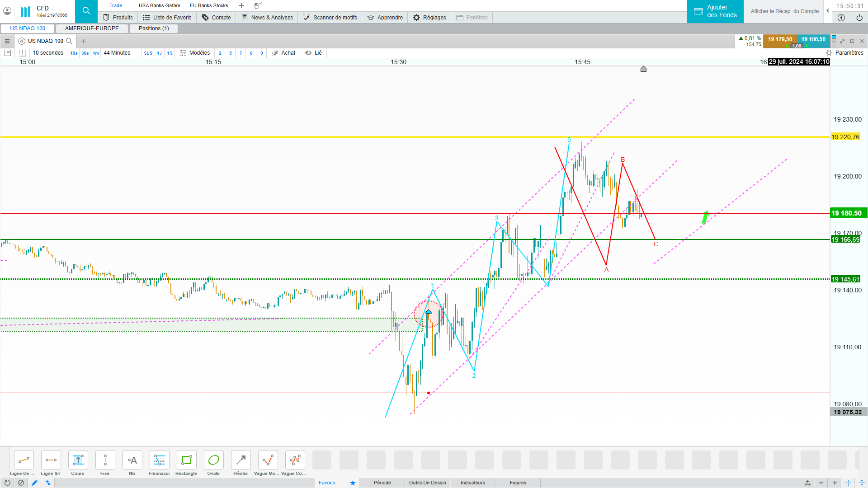Switch to the AMERIQUE-EUROPE tab

[x=92, y=28]
